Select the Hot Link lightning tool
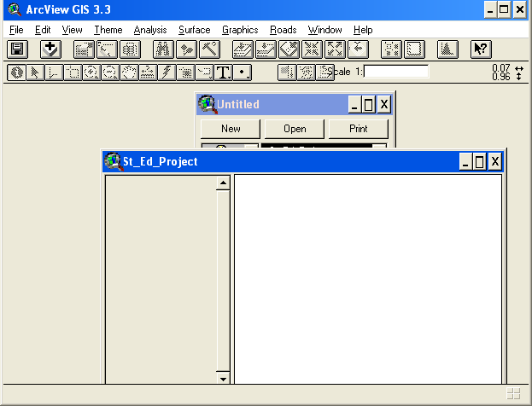Screen dimensions: 532x406 pyautogui.click(x=167, y=72)
